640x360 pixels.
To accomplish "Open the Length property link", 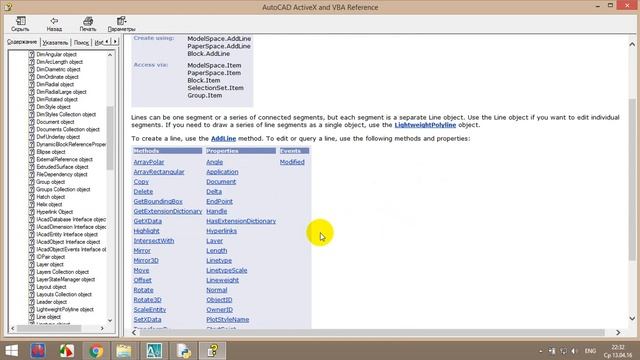I will point(216,251).
